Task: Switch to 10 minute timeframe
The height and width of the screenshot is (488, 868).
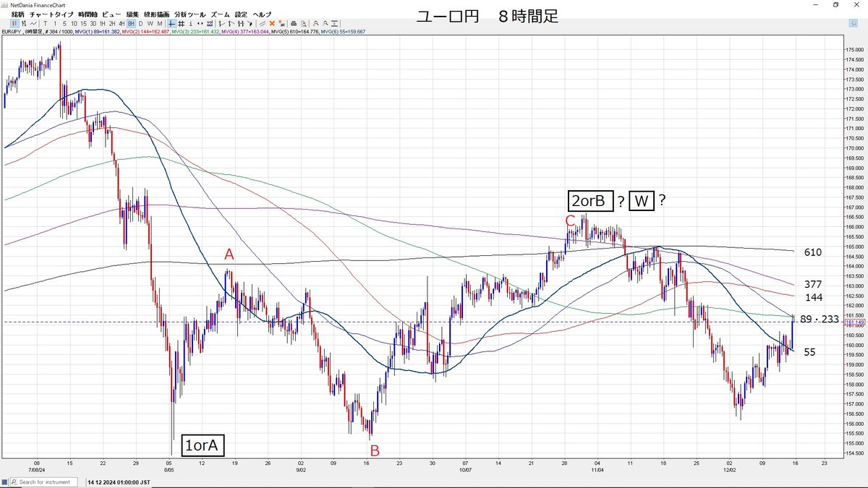Action: [x=74, y=24]
